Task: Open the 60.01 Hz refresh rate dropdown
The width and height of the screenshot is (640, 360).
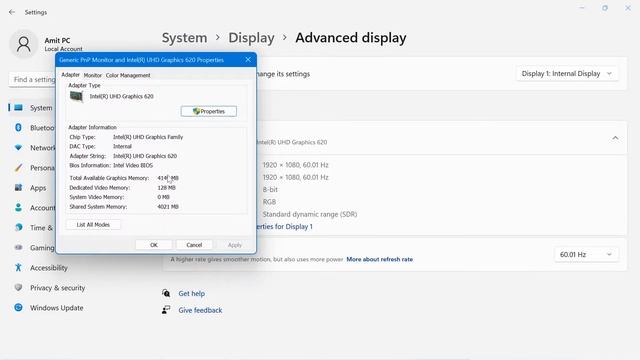Action: coord(586,255)
